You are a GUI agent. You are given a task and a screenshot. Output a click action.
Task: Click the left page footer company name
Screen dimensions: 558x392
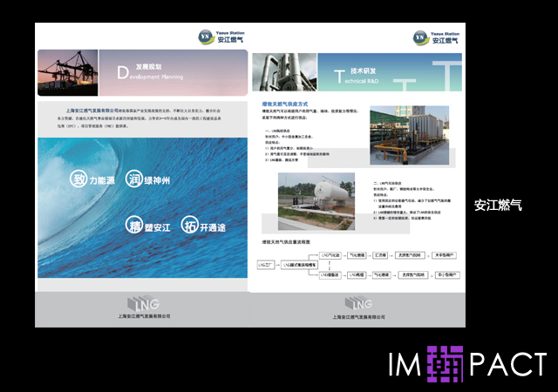[x=144, y=316]
